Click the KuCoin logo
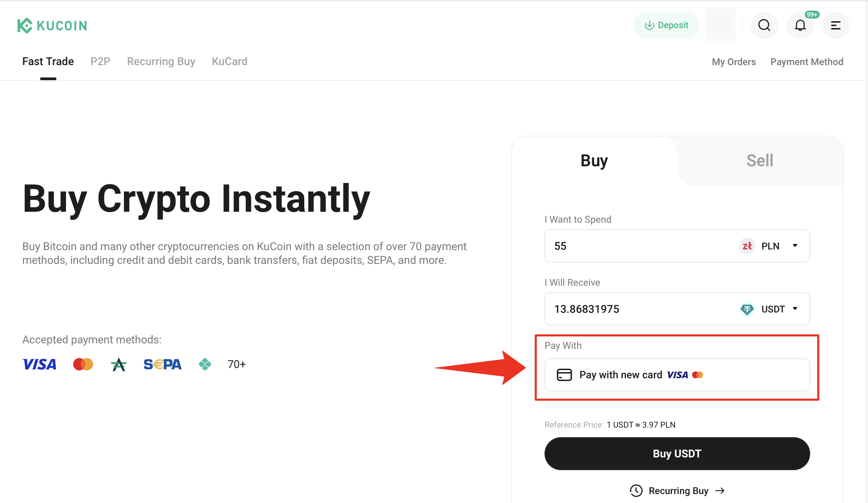The image size is (868, 503). tap(52, 25)
